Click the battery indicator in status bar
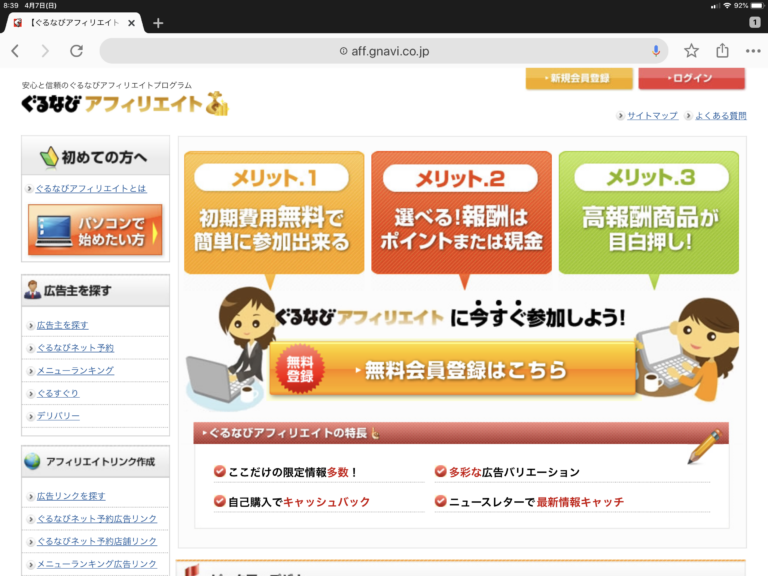Screen dimensions: 768x576 pos(757,5)
